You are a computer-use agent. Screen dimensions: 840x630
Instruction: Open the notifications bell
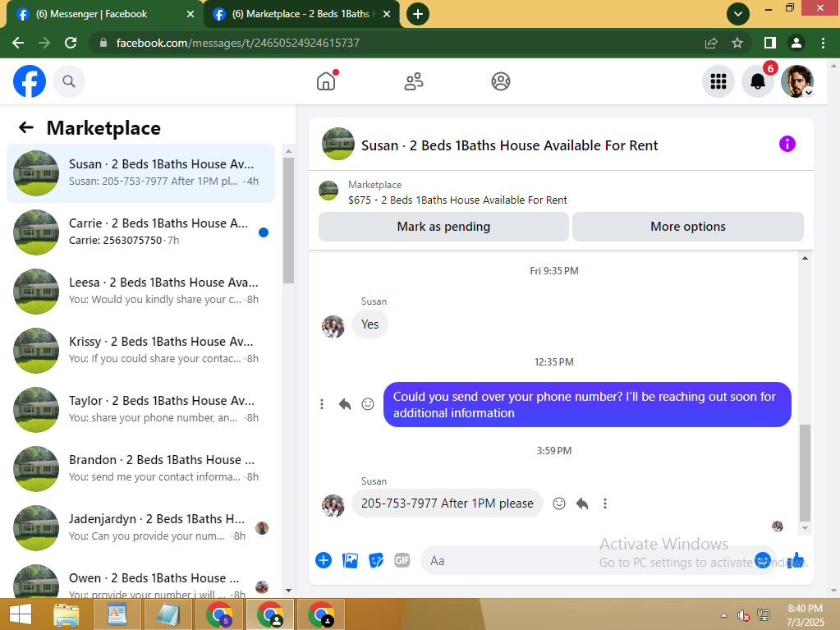click(x=758, y=81)
